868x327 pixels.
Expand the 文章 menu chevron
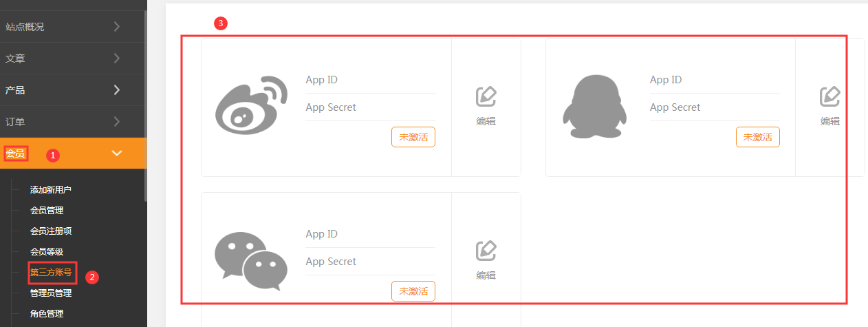(116, 59)
